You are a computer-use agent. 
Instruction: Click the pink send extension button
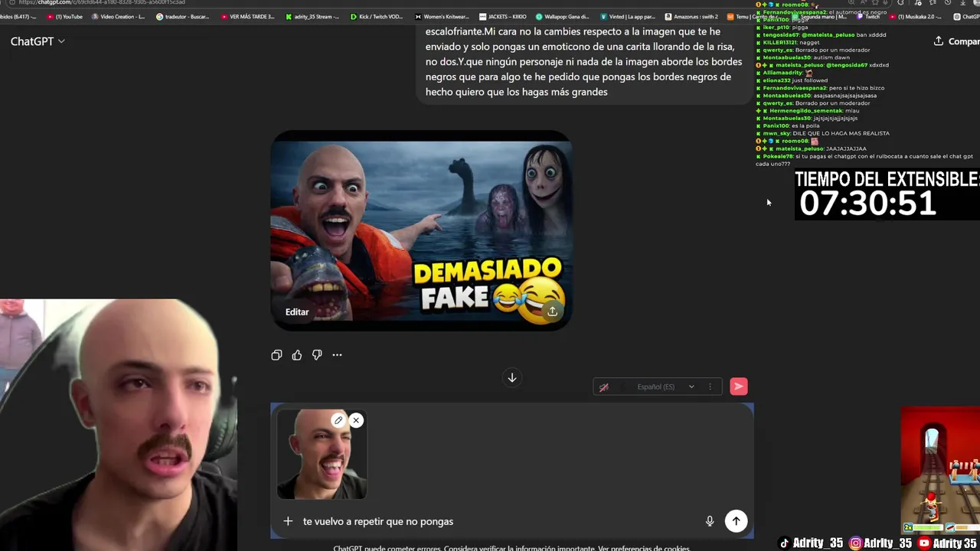tap(738, 386)
